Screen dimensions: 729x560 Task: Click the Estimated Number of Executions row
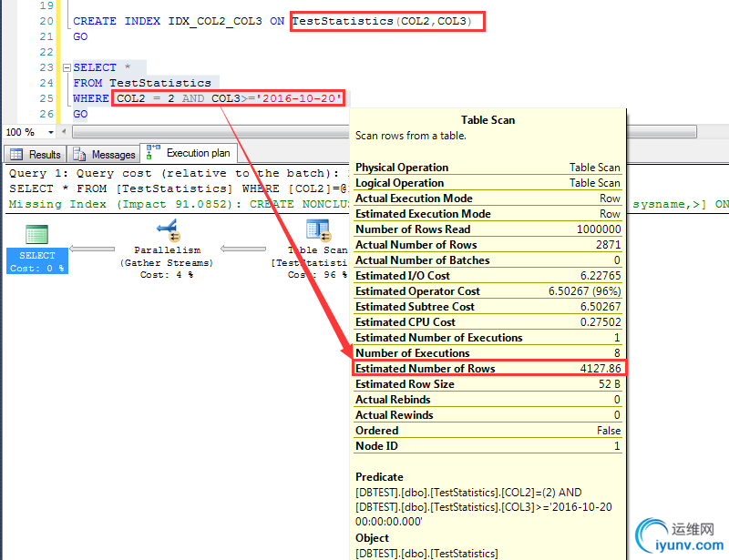(x=488, y=338)
